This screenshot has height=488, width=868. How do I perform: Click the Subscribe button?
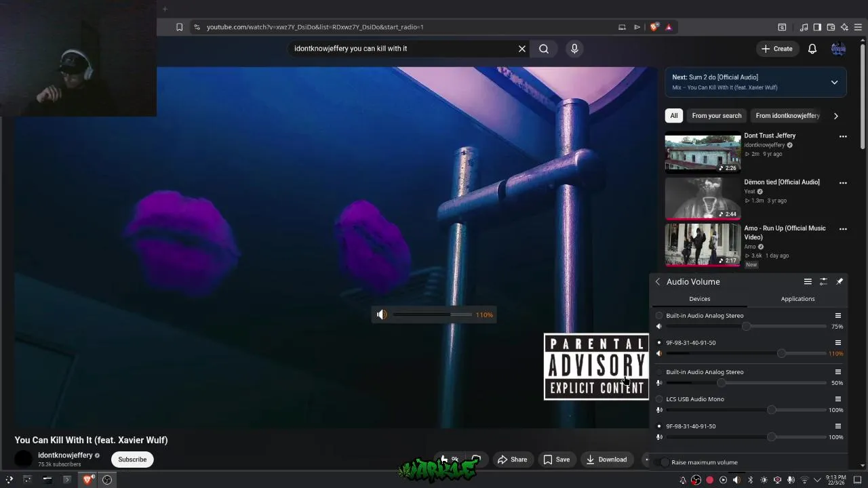coord(132,460)
